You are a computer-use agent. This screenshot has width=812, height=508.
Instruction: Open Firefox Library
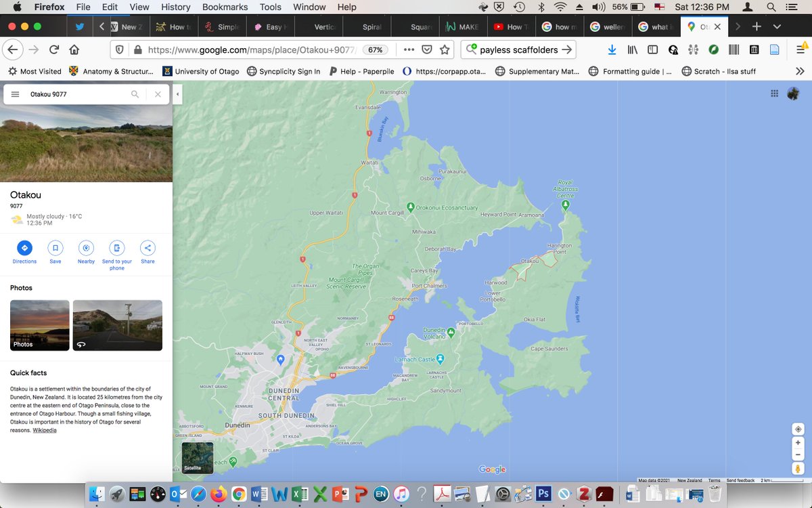[633, 49]
